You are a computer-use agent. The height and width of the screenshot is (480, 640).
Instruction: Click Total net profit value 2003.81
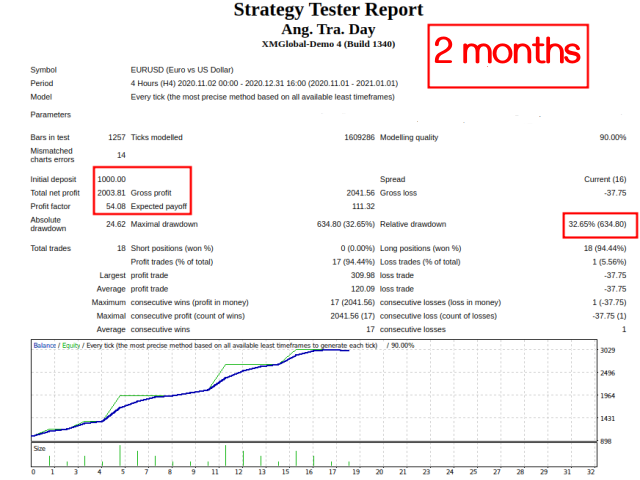point(111,193)
